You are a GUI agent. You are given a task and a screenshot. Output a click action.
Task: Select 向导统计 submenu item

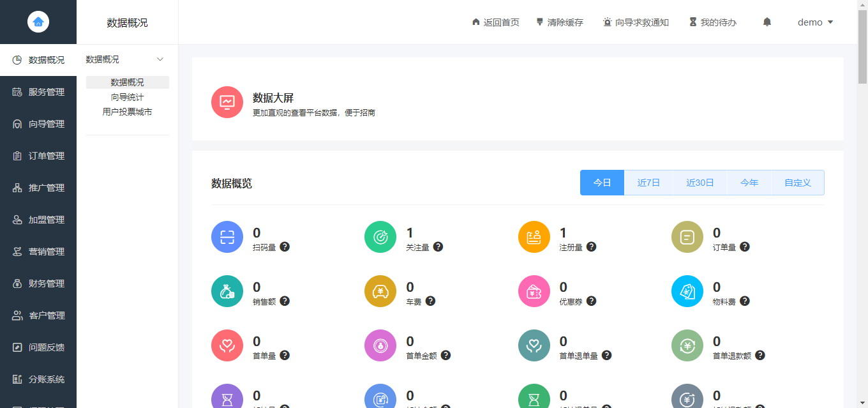pos(128,97)
